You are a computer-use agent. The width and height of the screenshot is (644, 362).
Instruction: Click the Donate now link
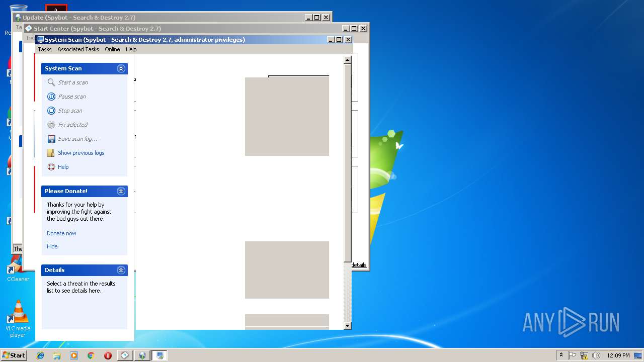tap(61, 233)
